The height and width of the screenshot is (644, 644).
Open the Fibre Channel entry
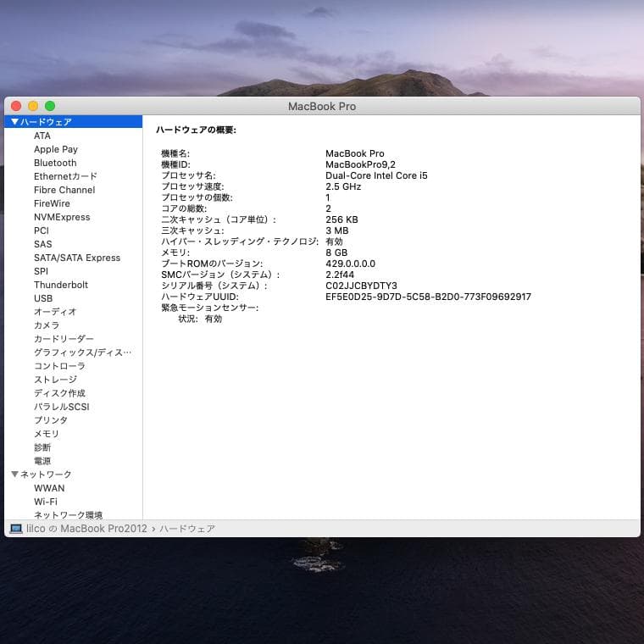coord(64,190)
